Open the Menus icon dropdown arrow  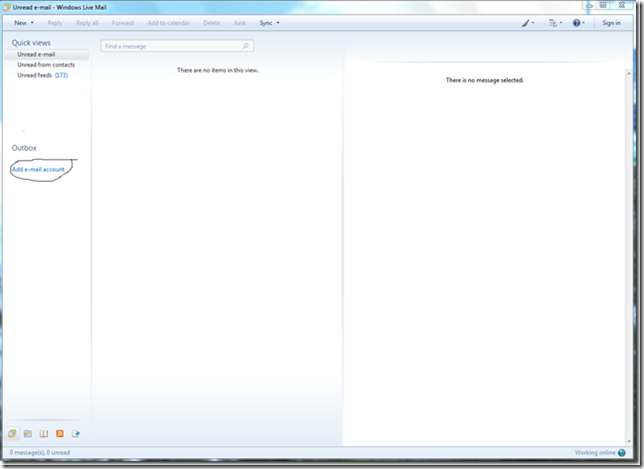pyautogui.click(x=561, y=23)
